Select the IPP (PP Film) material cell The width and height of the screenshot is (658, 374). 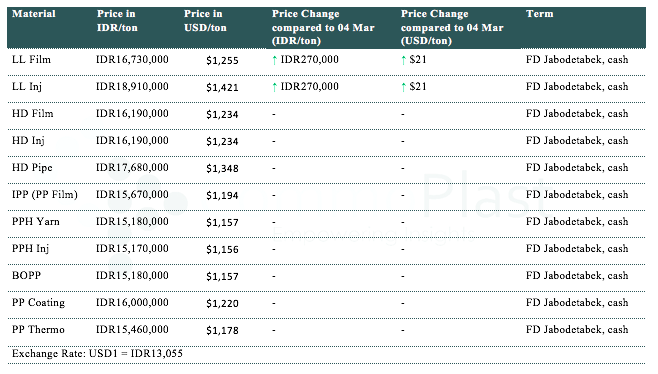coord(45,195)
